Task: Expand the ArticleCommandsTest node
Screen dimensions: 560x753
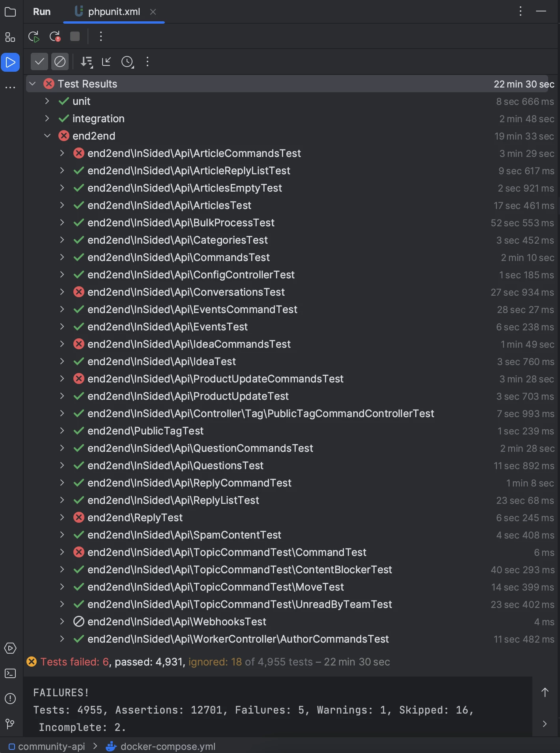Action: (62, 153)
